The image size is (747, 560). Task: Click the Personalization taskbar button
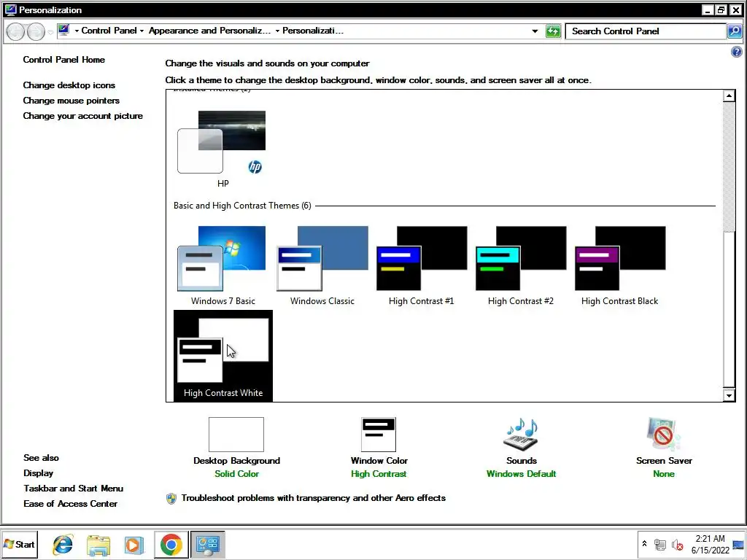point(208,544)
